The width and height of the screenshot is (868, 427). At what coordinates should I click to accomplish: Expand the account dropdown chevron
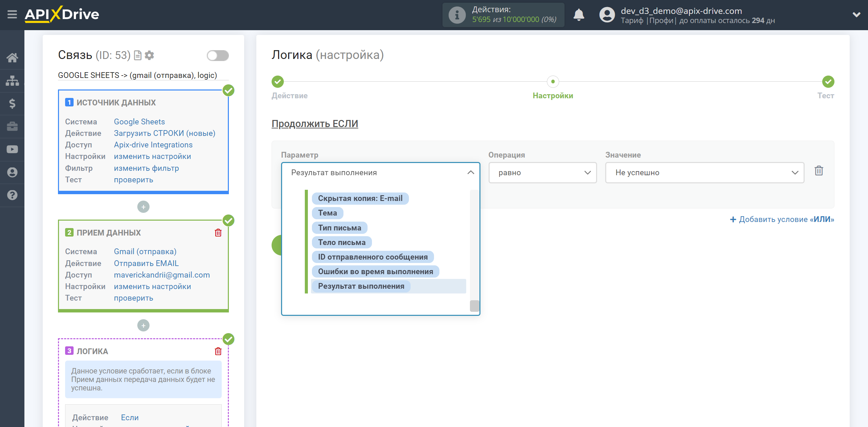[x=856, y=15]
